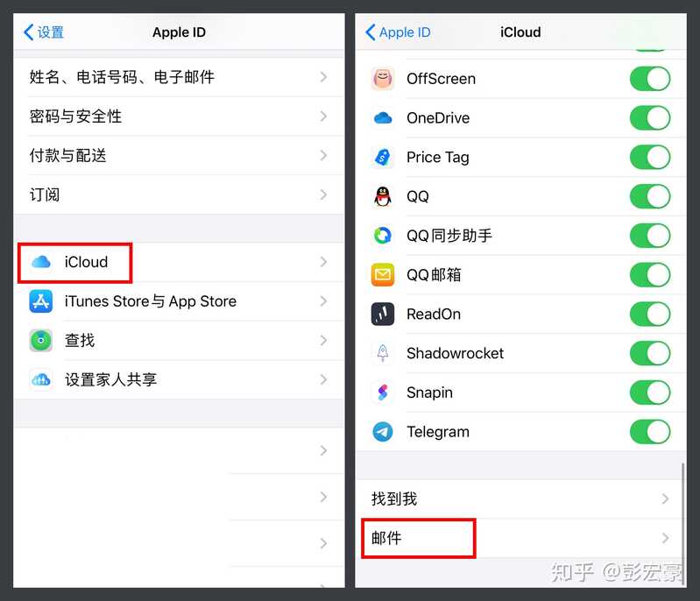
Task: Tap the QQ penguin icon
Action: tap(383, 196)
